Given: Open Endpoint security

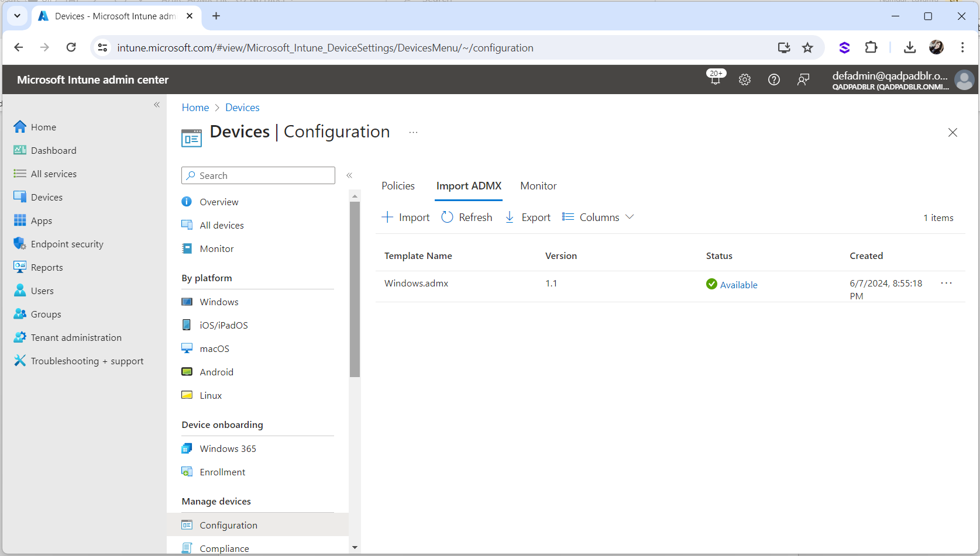Looking at the screenshot, I should pyautogui.click(x=59, y=244).
